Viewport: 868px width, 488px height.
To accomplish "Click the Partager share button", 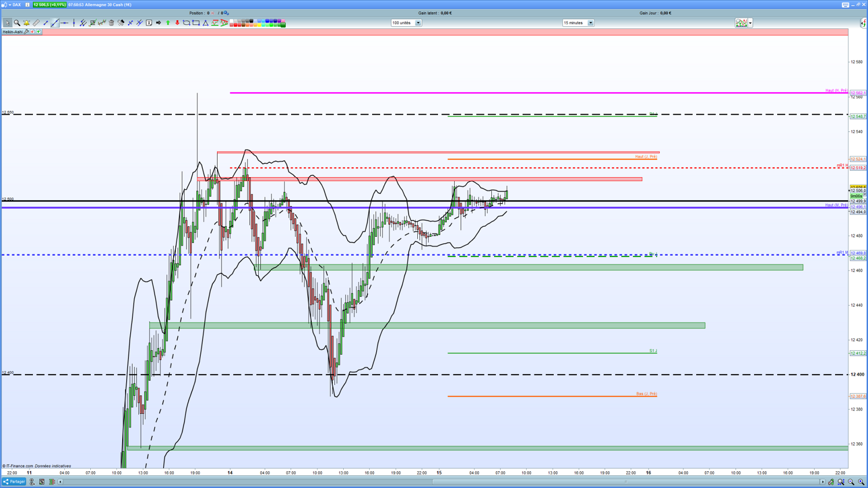I will click(14, 482).
